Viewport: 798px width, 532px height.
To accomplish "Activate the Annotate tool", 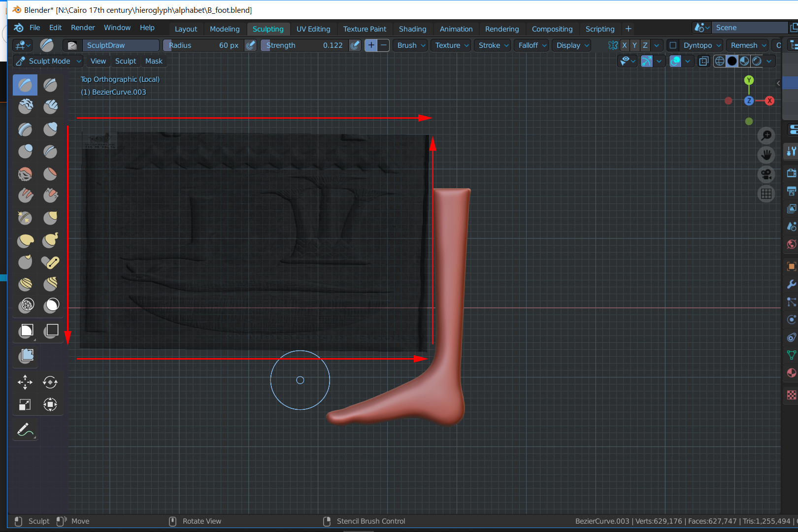I will pyautogui.click(x=25, y=430).
